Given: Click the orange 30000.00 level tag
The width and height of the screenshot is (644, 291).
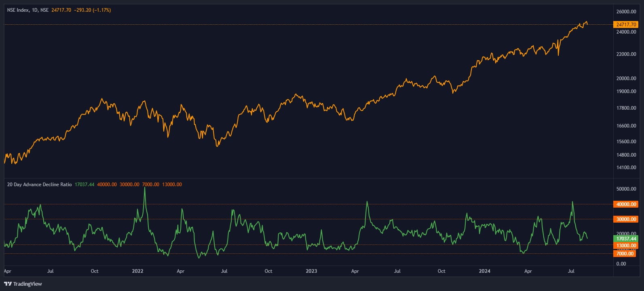Looking at the screenshot, I should (x=626, y=219).
